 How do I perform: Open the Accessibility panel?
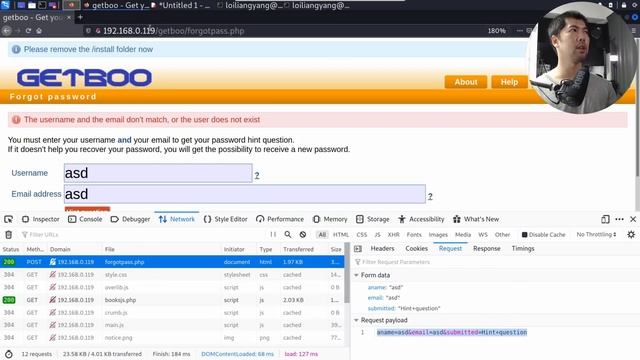(421, 219)
